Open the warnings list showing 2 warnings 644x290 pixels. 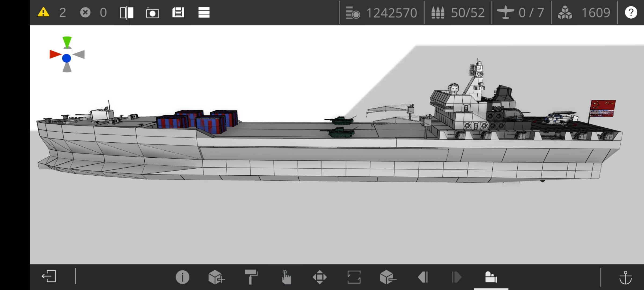tap(52, 13)
